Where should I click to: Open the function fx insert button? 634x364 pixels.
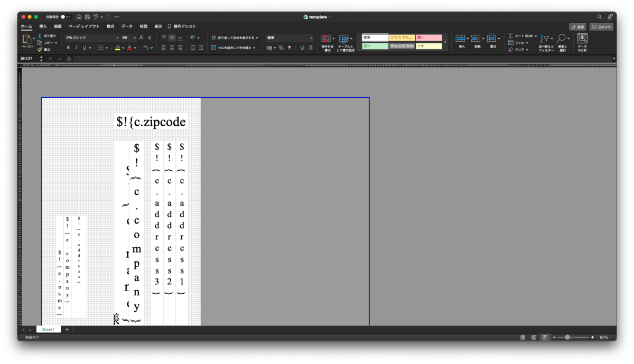pyautogui.click(x=69, y=59)
